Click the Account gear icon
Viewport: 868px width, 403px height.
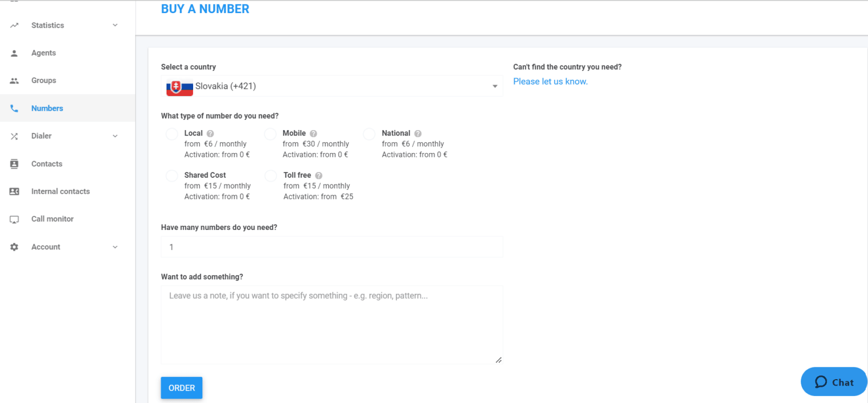(x=14, y=246)
